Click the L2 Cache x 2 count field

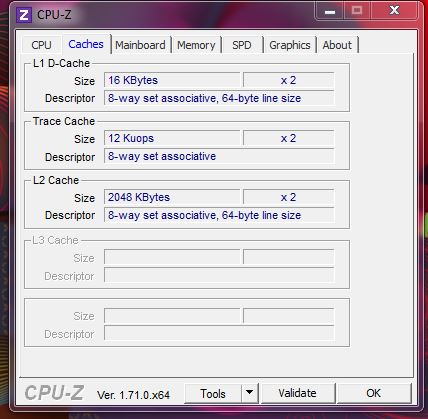click(289, 197)
